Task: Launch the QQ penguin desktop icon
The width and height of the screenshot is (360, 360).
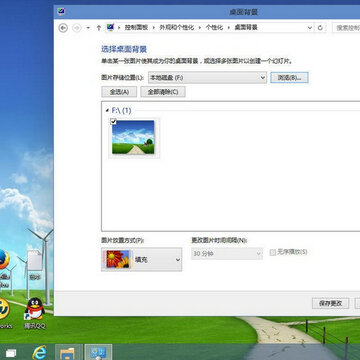Action: (35, 309)
